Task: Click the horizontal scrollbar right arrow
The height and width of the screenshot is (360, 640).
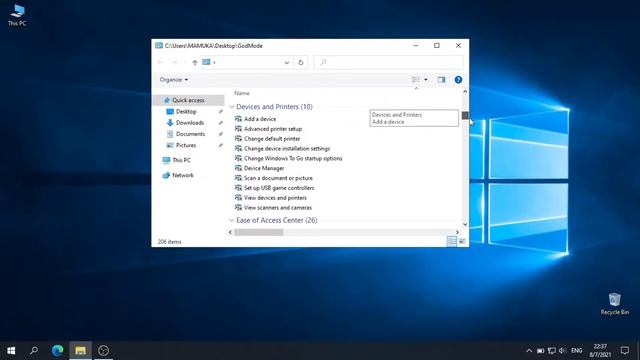Action: pos(457,232)
